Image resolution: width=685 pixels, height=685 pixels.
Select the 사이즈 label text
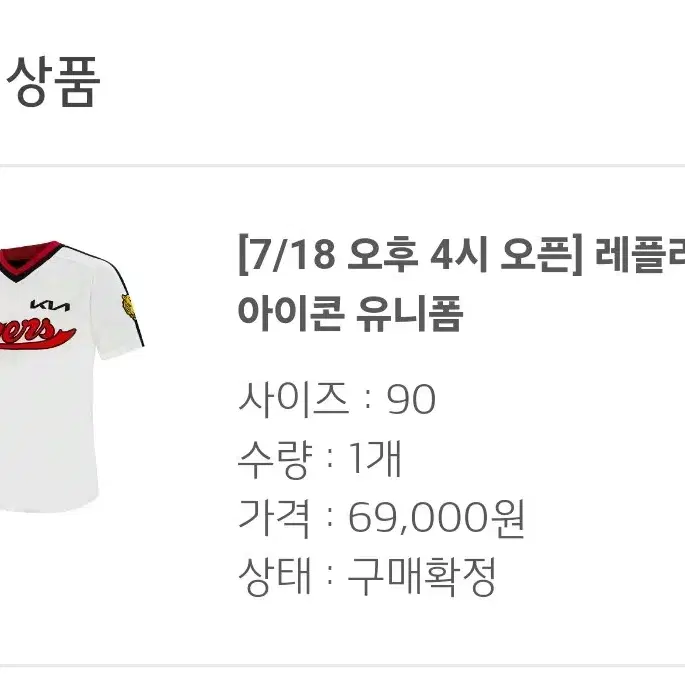click(294, 399)
